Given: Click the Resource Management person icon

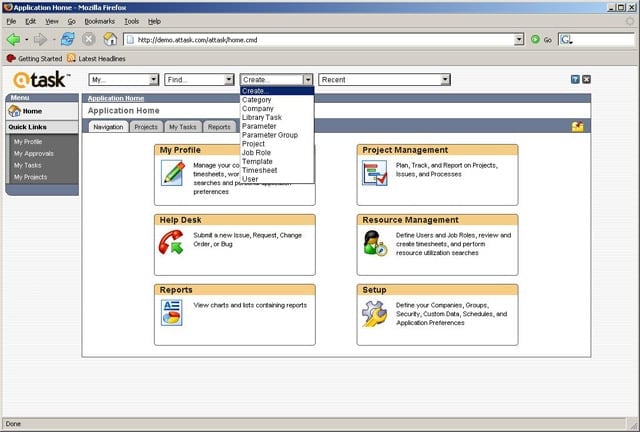Looking at the screenshot, I should pos(375,243).
